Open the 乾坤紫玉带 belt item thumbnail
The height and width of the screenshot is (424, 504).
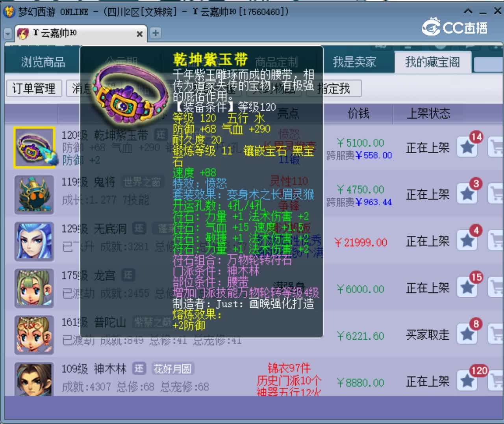(x=34, y=147)
